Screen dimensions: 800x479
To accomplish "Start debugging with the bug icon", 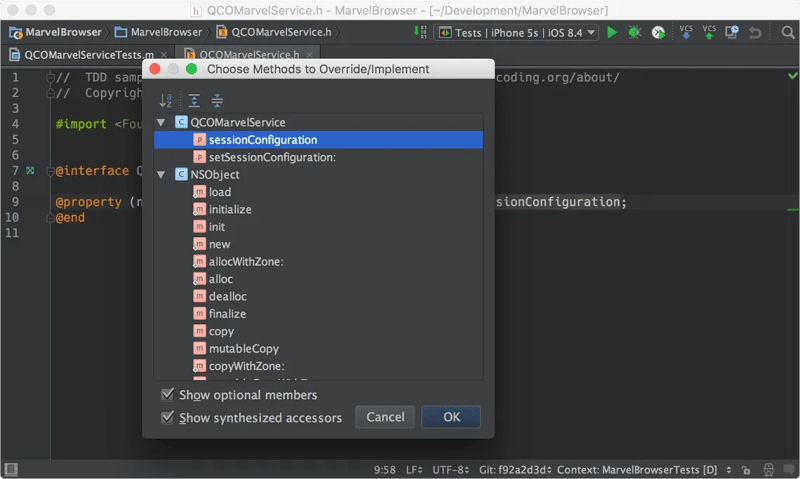I will pyautogui.click(x=634, y=33).
